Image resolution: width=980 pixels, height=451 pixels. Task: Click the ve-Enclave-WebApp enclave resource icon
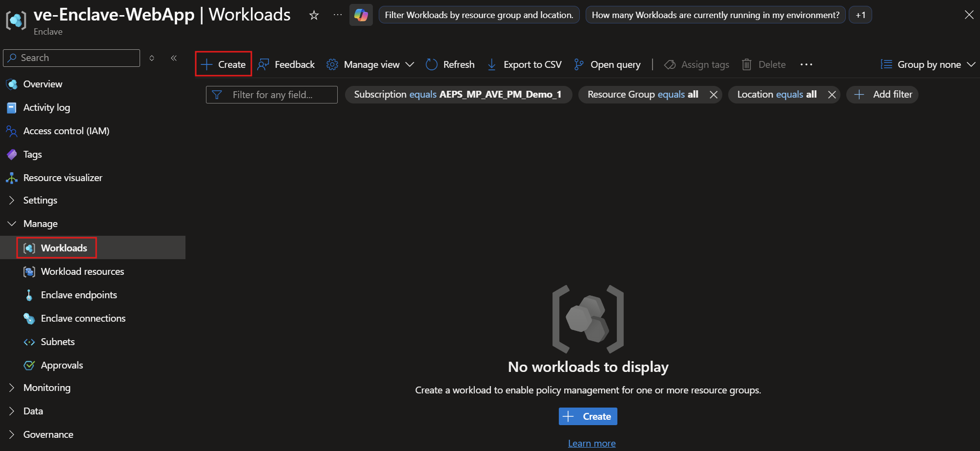tap(16, 20)
